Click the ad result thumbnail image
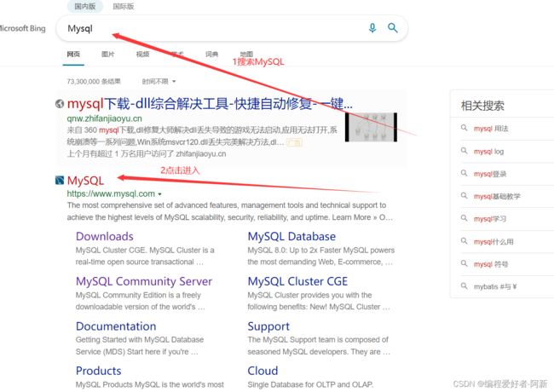 point(371,127)
